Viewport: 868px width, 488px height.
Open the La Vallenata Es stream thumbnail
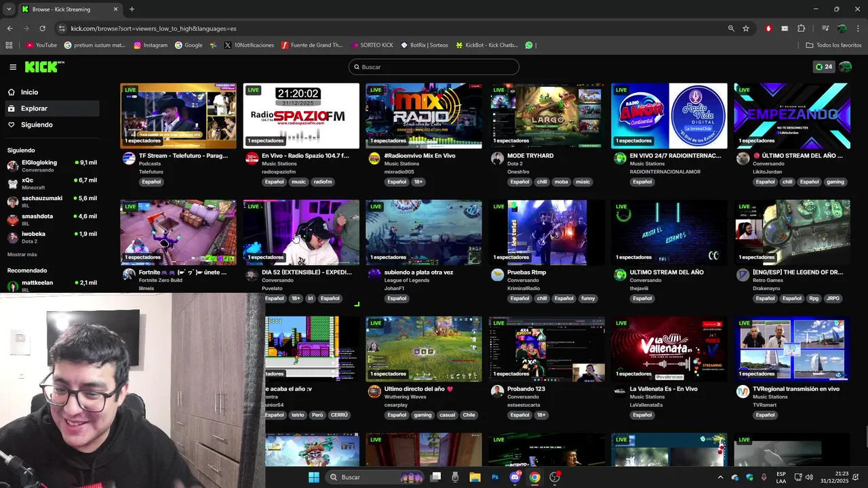669,349
